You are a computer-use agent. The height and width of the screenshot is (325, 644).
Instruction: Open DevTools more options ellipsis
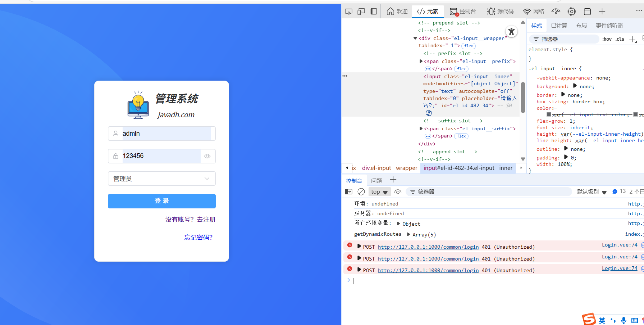pos(639,10)
